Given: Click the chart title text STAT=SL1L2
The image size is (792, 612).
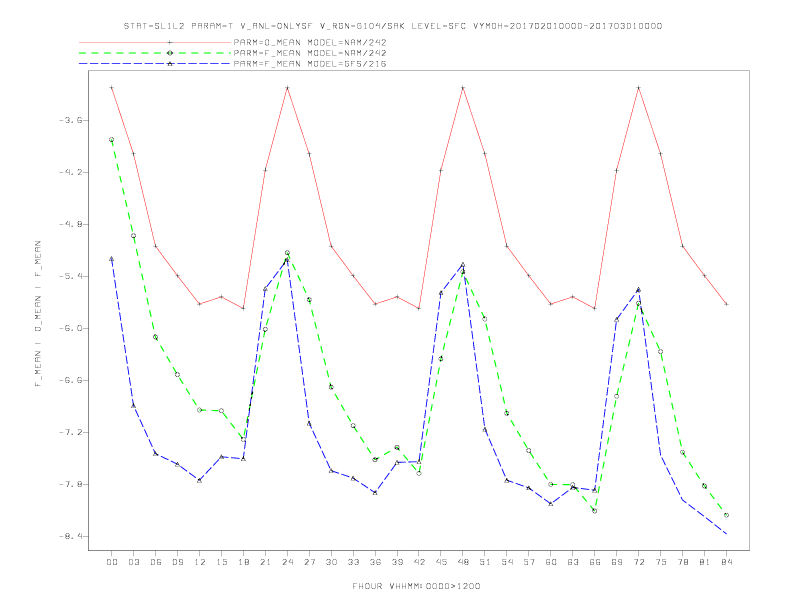Looking at the screenshot, I should pos(154,26).
